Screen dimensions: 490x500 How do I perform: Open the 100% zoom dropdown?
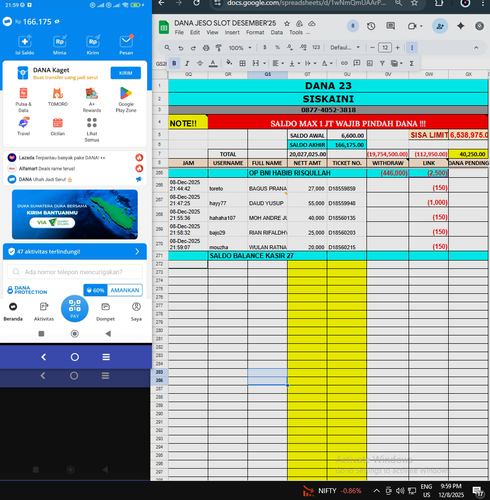(x=240, y=48)
